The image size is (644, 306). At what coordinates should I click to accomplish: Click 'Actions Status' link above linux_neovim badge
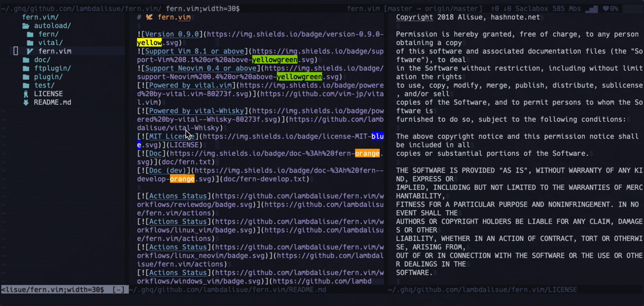178,247
